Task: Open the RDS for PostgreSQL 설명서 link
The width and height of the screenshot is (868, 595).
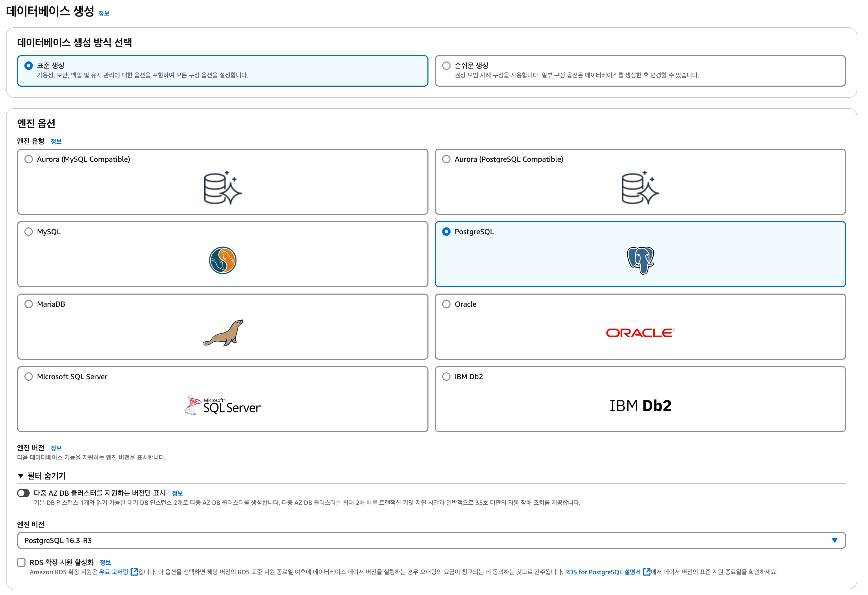Action: click(x=602, y=572)
